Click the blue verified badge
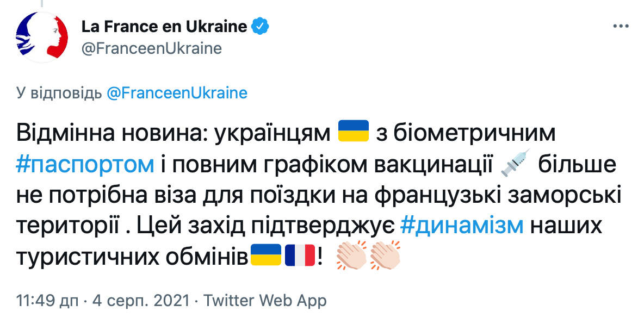644x324 pixels. click(x=259, y=26)
